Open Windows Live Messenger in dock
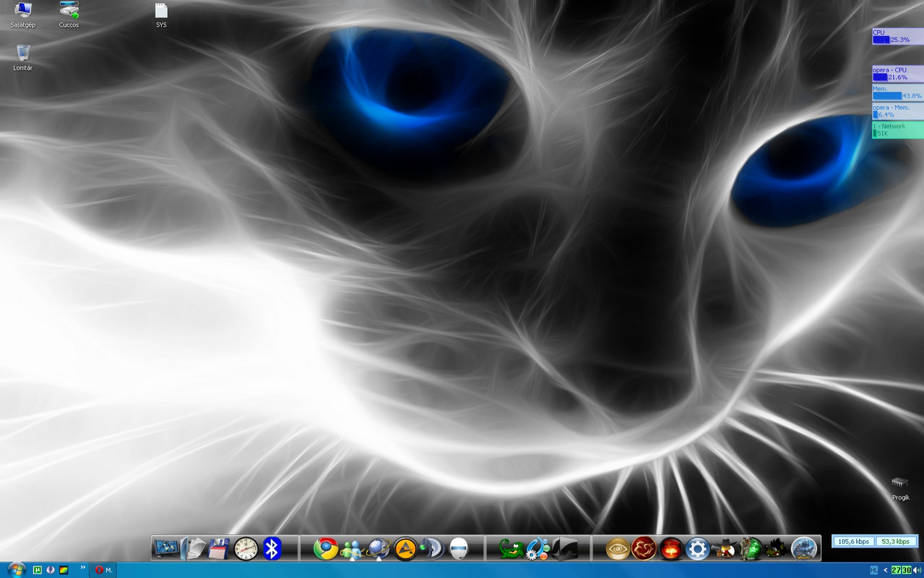This screenshot has width=924, height=578. tap(352, 549)
